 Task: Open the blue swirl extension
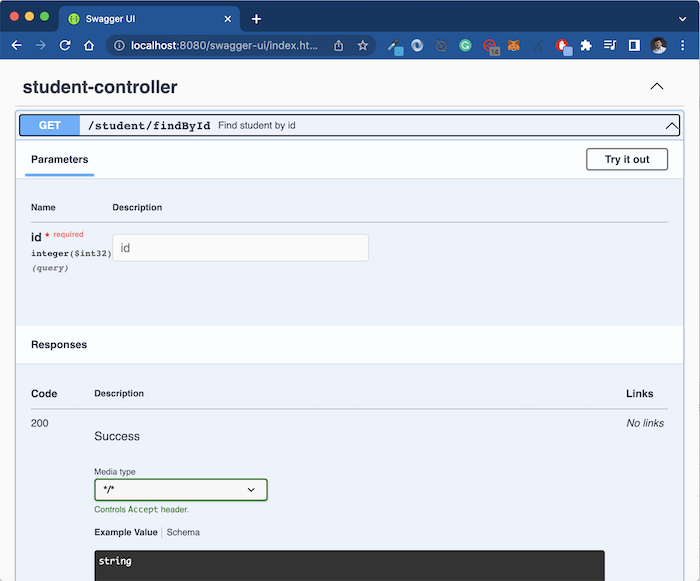[417, 45]
